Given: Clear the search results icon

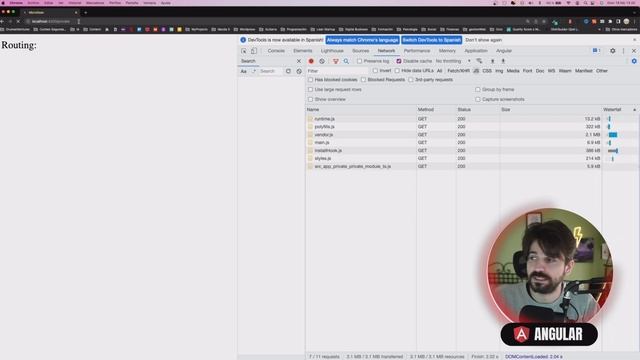Looking at the screenshot, I should click(299, 71).
